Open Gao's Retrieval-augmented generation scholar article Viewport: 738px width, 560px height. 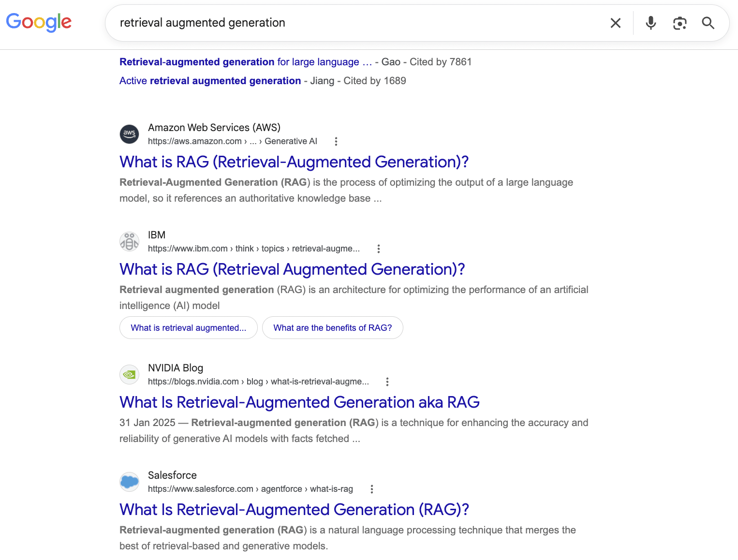click(246, 62)
